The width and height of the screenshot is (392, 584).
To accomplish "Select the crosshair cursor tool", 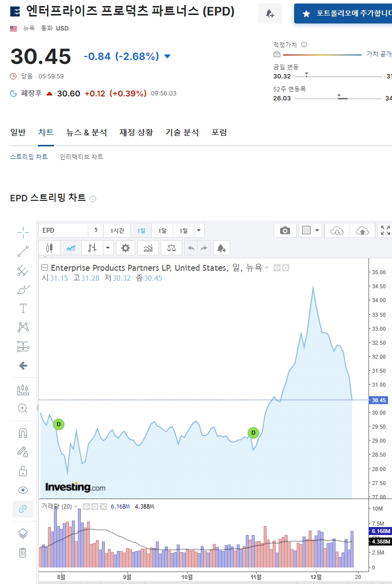I will click(23, 232).
